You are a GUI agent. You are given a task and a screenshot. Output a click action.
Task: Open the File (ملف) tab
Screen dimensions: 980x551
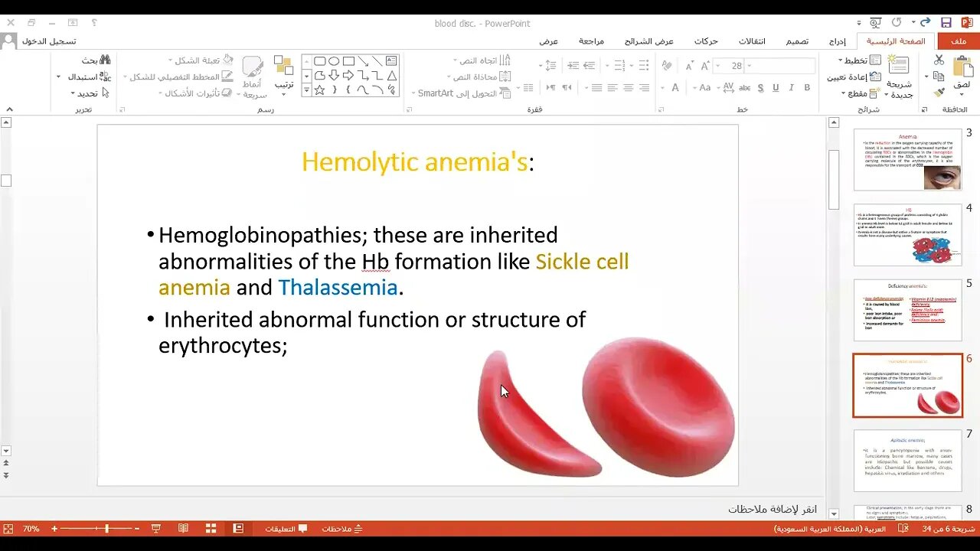click(958, 41)
